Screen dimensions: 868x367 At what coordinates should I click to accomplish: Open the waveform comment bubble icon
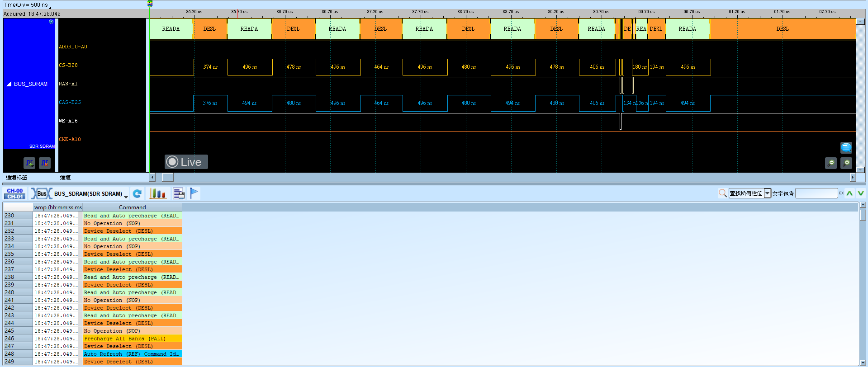846,147
